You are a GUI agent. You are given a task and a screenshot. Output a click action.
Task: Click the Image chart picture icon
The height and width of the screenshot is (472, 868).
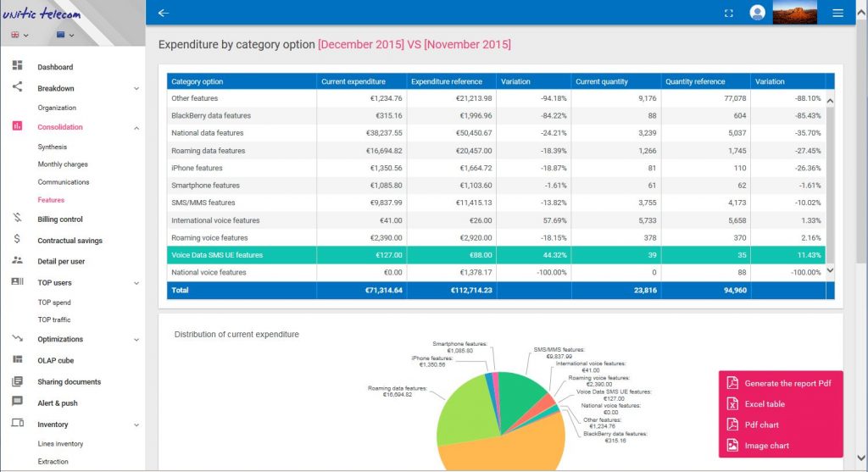tap(732, 445)
